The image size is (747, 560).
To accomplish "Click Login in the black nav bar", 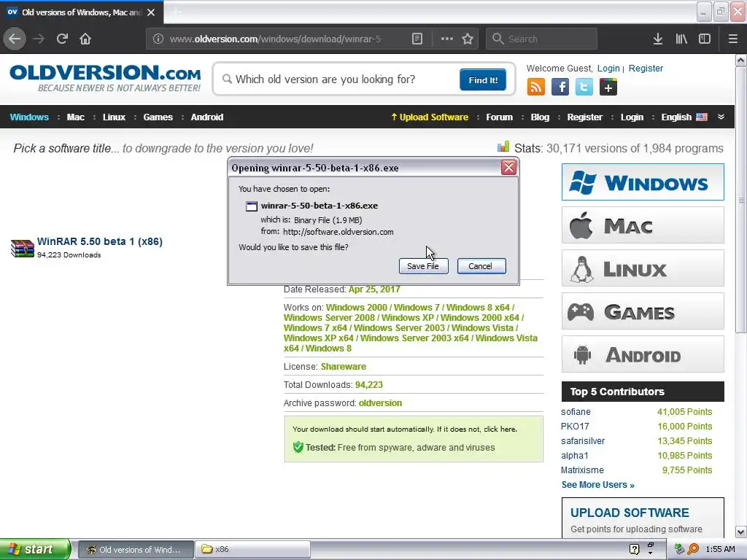I will pyautogui.click(x=632, y=117).
